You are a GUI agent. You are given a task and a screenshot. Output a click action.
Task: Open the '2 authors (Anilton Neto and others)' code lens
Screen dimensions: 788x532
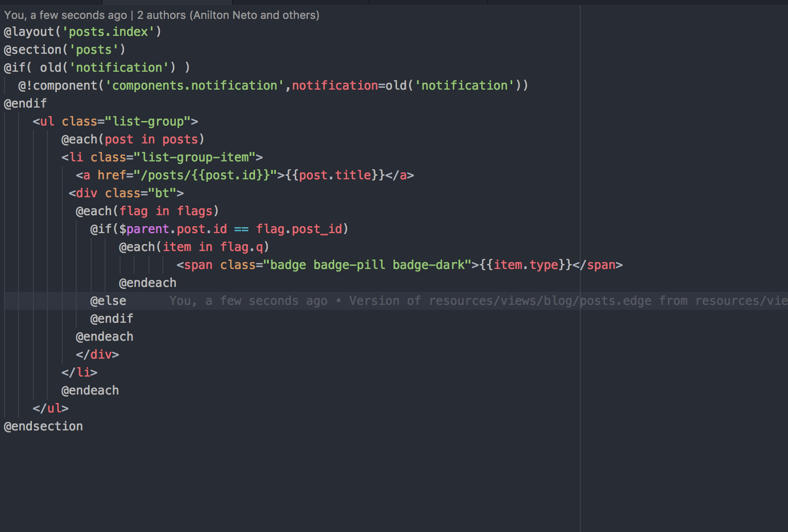(x=228, y=15)
